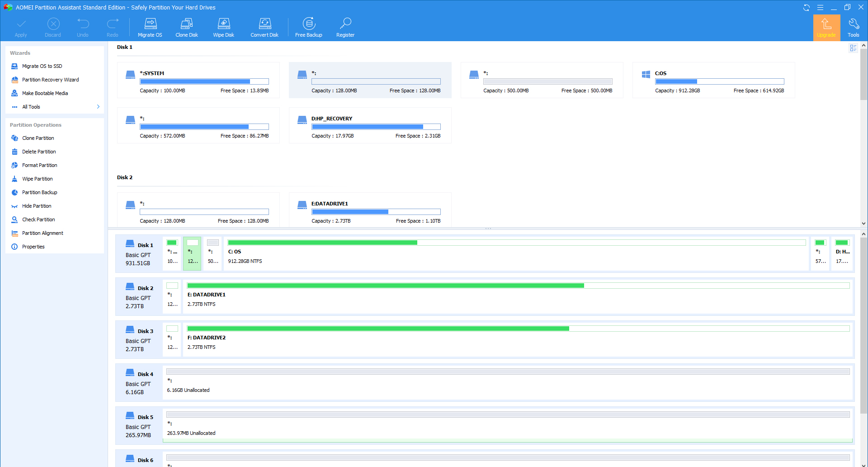
Task: Click the Disk 5 header in disk map
Action: coord(139,426)
